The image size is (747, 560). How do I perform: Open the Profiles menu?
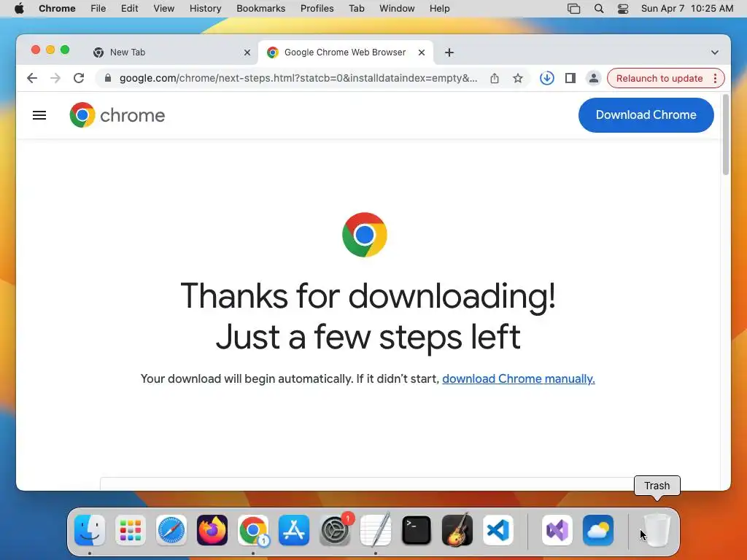point(317,9)
